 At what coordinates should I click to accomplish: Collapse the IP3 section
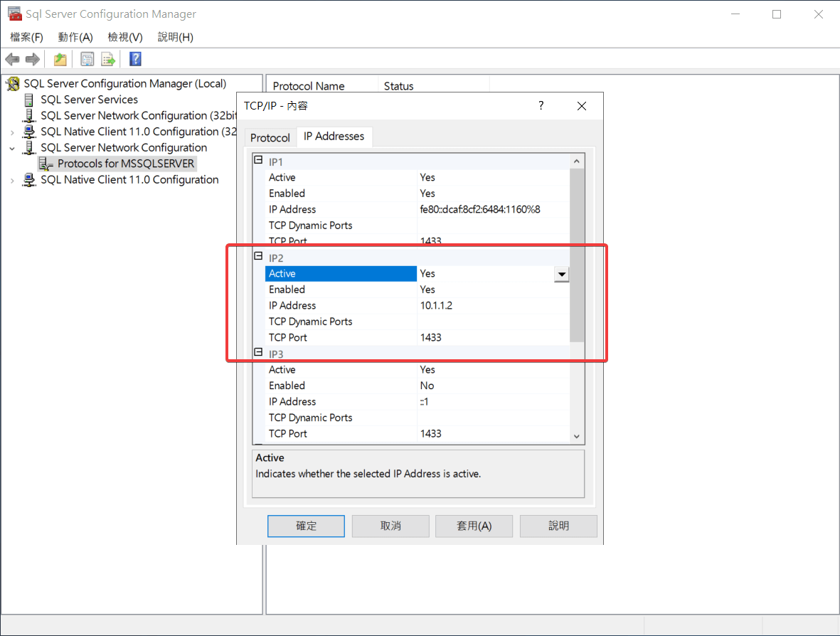[x=258, y=354]
